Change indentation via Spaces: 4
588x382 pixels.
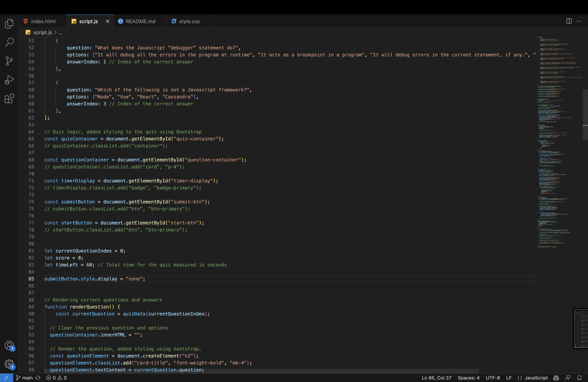click(x=468, y=378)
